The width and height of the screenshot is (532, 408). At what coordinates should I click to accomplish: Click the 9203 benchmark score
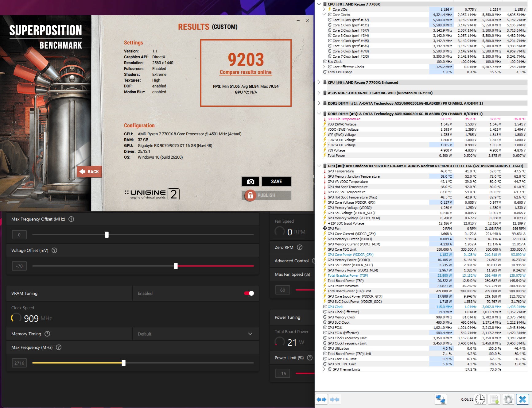pyautogui.click(x=246, y=60)
